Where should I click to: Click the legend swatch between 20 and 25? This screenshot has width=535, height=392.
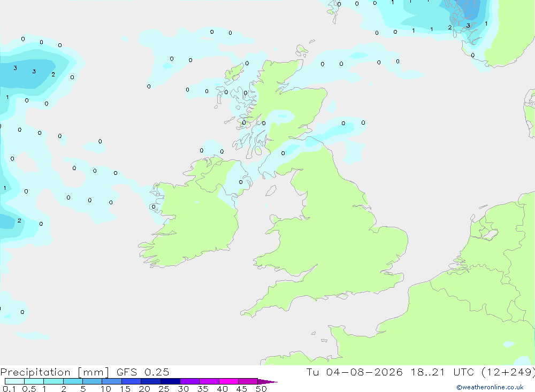pyautogui.click(x=151, y=381)
